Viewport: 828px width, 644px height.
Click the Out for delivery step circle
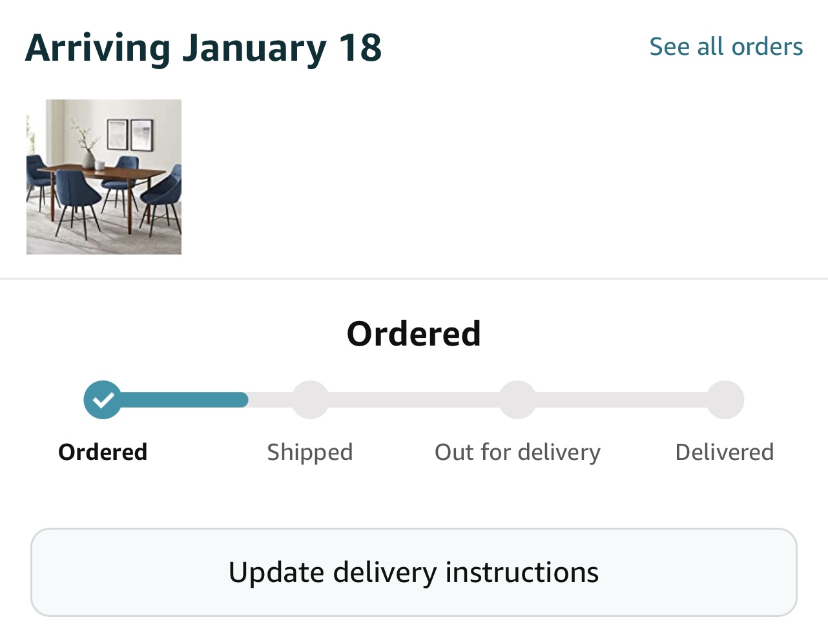click(x=517, y=400)
